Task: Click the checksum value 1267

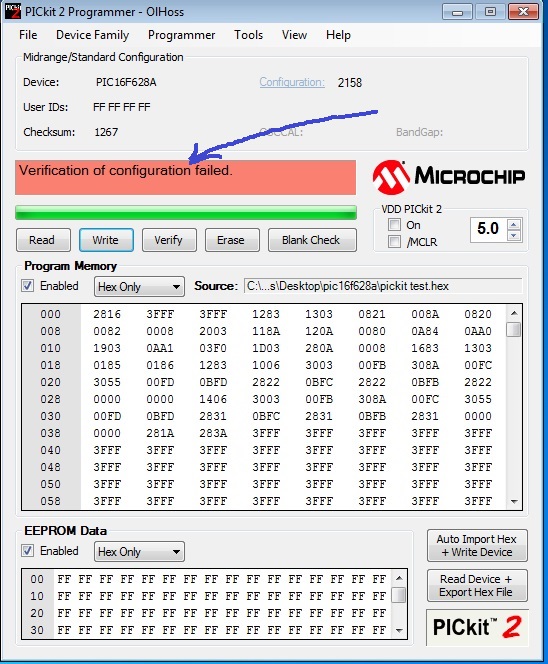Action: pos(106,132)
